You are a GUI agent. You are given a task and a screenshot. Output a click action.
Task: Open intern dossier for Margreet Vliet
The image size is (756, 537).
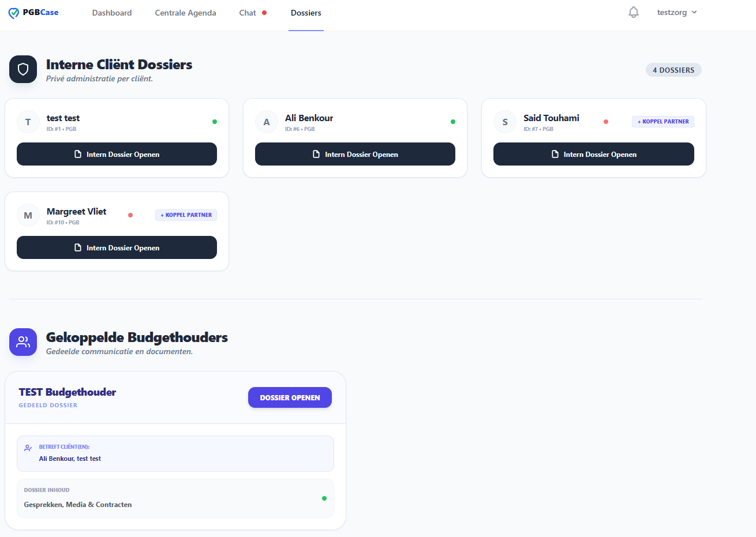point(117,247)
